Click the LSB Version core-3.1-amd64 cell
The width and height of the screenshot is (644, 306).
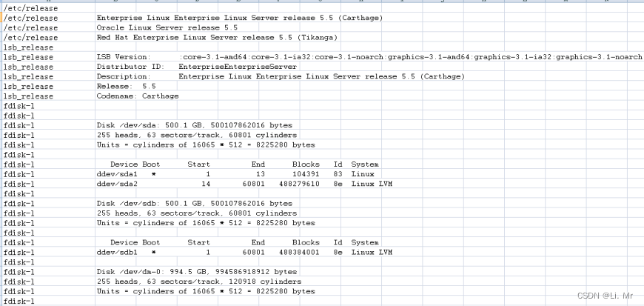pos(369,57)
